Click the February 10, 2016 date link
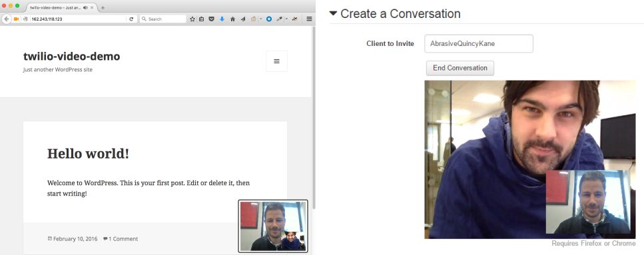Screen dimensions: 644x255 click(x=75, y=238)
